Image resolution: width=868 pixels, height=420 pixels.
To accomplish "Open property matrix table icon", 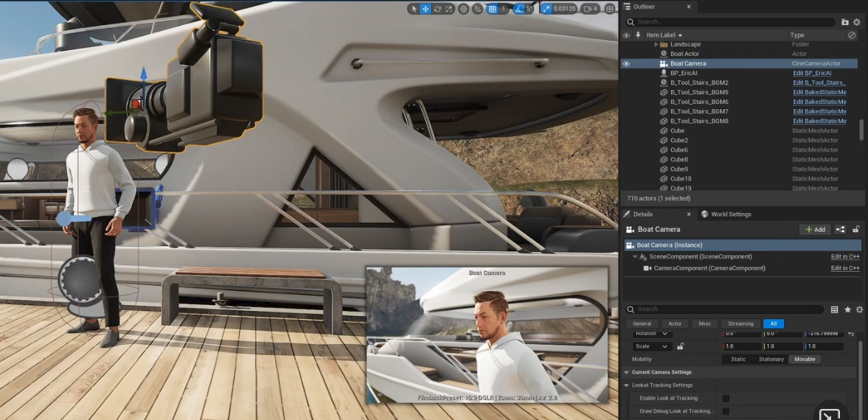I will [x=834, y=310].
